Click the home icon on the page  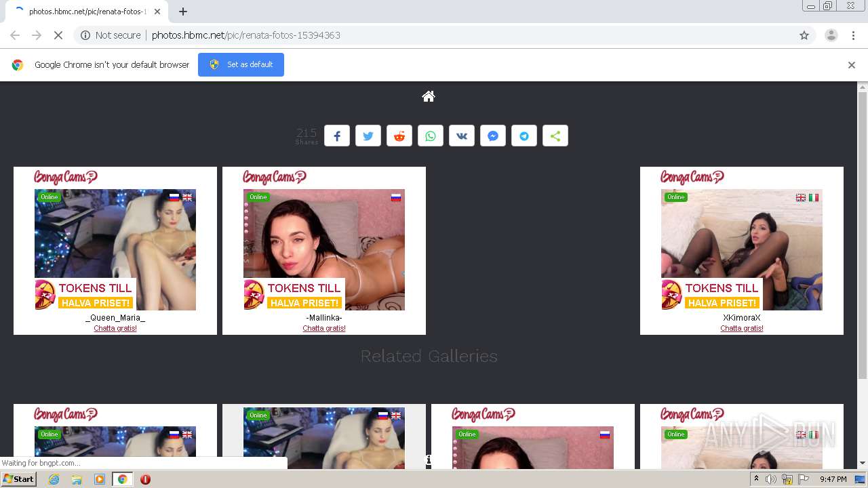tap(428, 96)
